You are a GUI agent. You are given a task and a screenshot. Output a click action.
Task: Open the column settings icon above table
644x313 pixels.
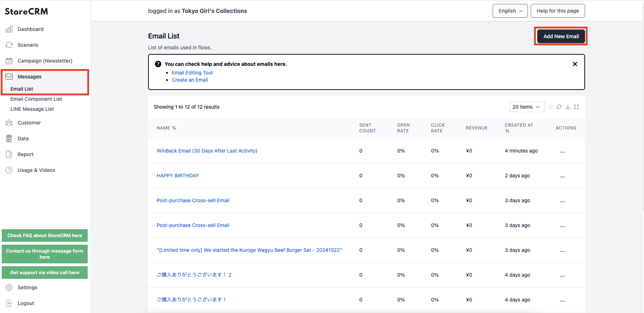(551, 107)
